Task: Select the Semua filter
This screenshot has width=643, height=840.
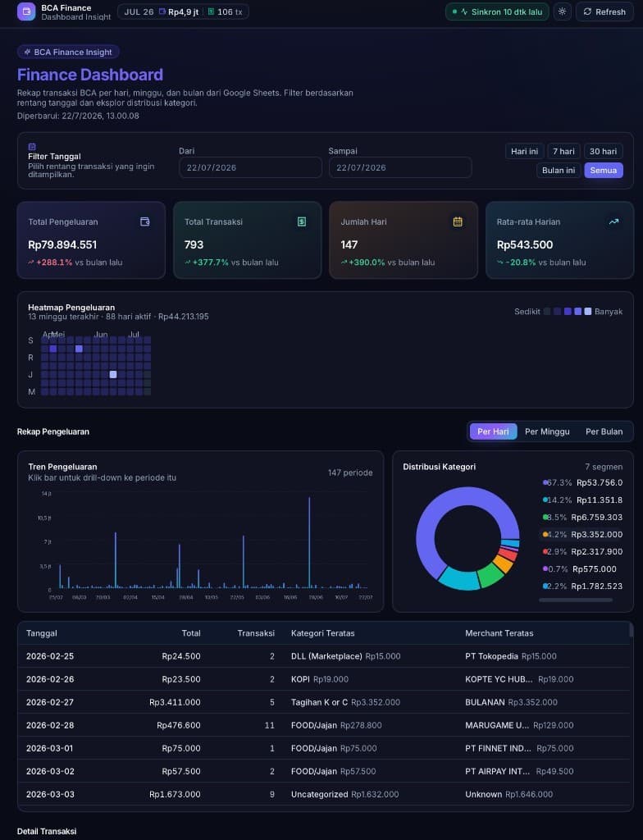Action: (x=604, y=171)
